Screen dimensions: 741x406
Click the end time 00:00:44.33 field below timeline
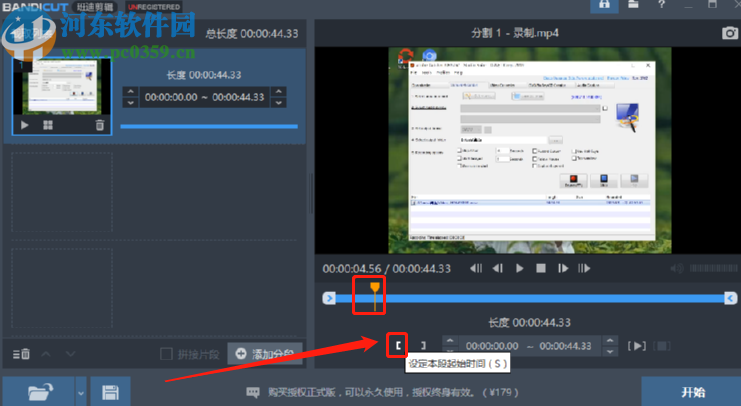pos(565,346)
